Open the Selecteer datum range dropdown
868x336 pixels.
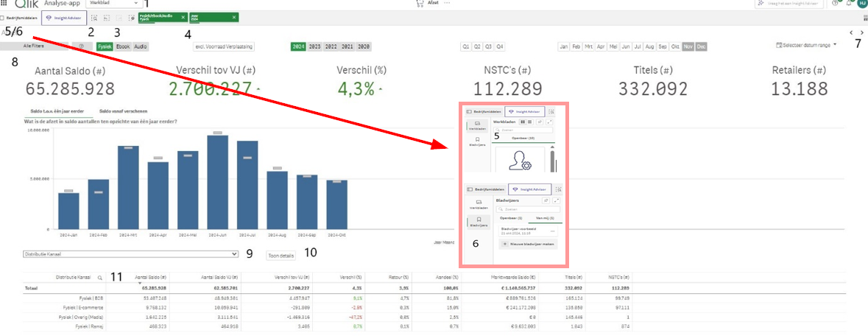point(806,45)
